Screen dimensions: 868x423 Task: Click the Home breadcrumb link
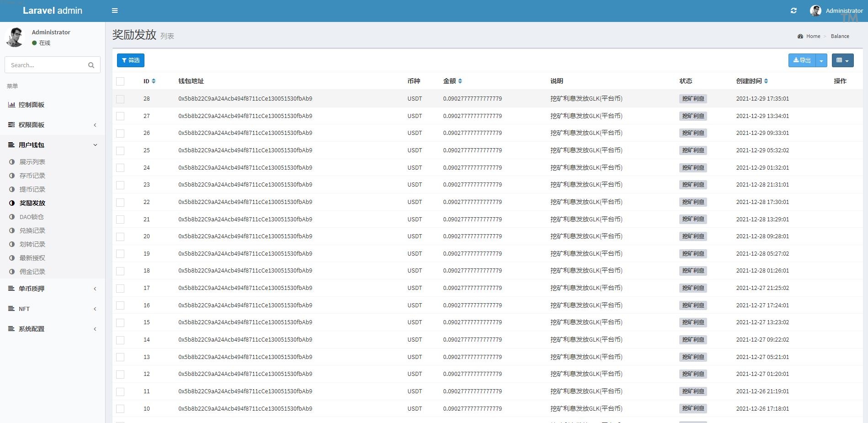pyautogui.click(x=813, y=36)
